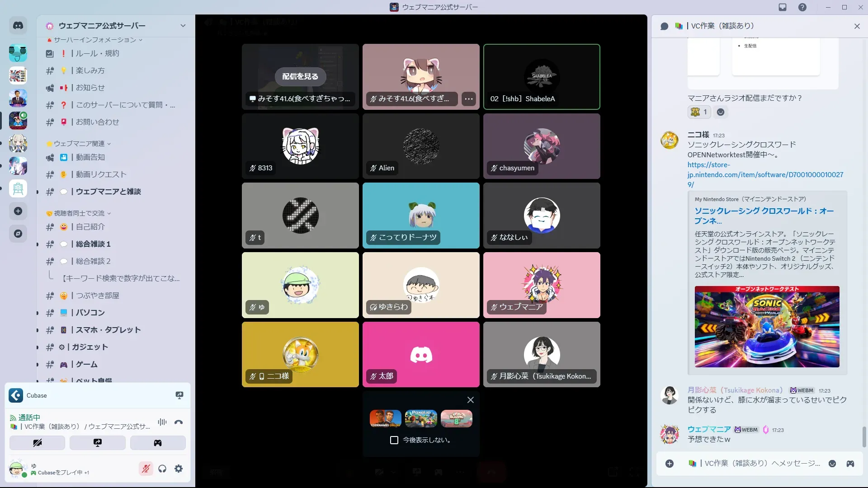Open emoji picker in message box
Viewport: 868px width, 488px height.
832,464
